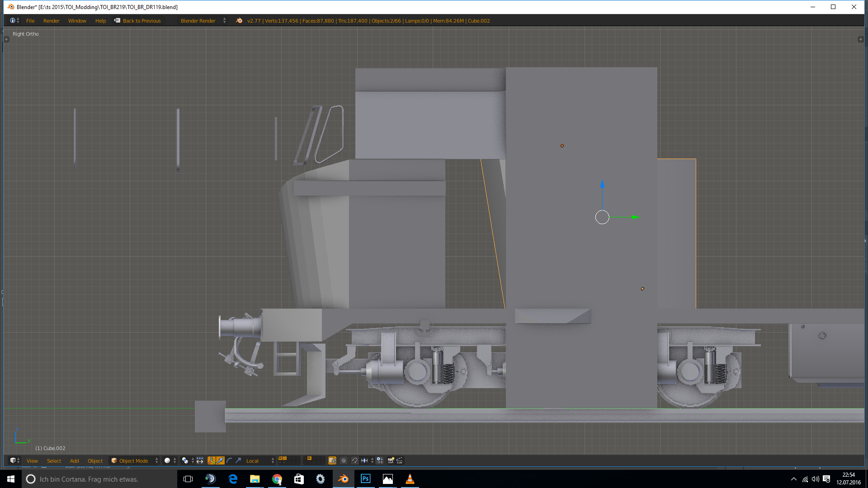Click the translate manipulator arrow icon
Screen dimensions: 868x488
coord(220,460)
